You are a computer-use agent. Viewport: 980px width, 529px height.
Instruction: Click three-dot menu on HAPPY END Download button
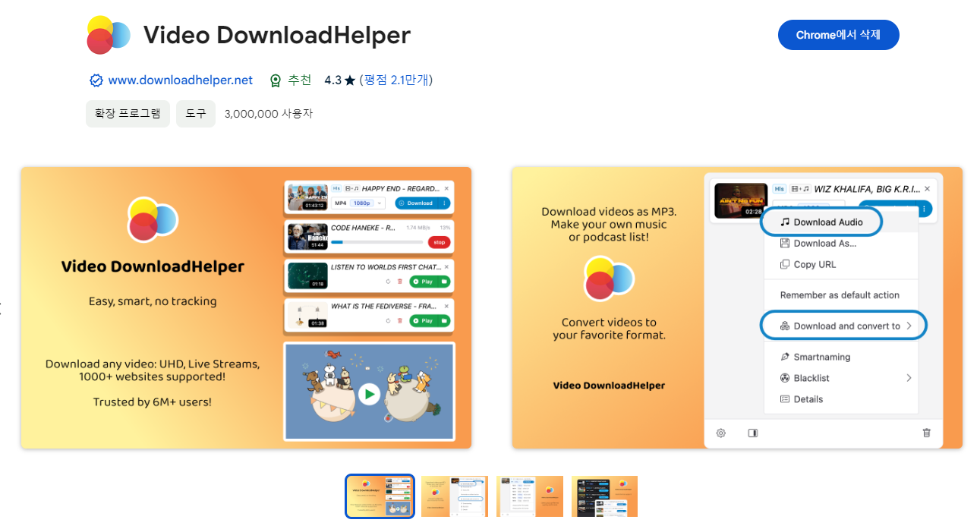pos(444,203)
